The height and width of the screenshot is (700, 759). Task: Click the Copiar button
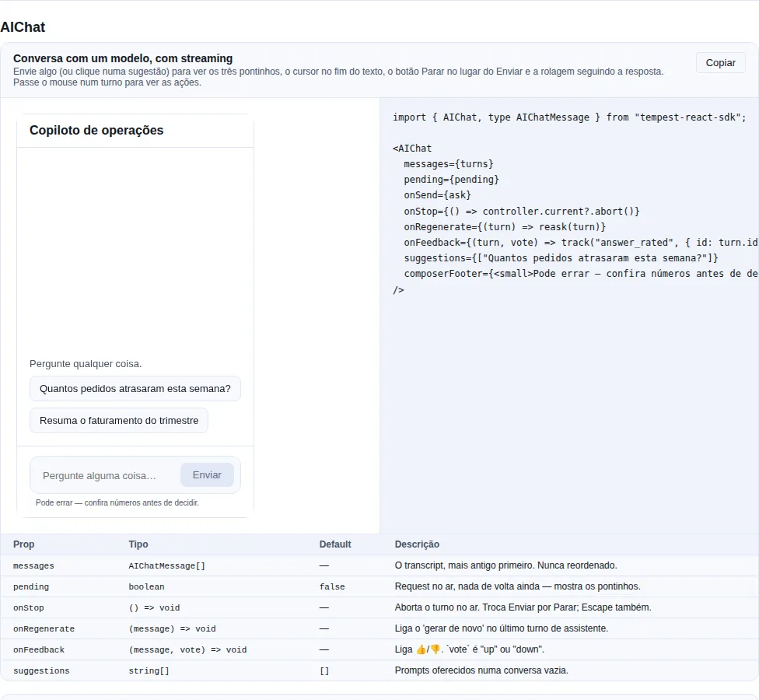tap(720, 63)
